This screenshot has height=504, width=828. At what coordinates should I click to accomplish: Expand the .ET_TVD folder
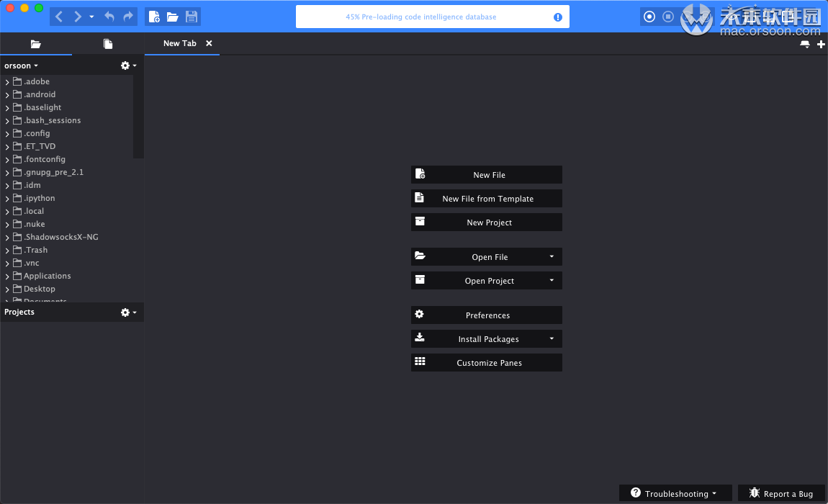(x=7, y=147)
